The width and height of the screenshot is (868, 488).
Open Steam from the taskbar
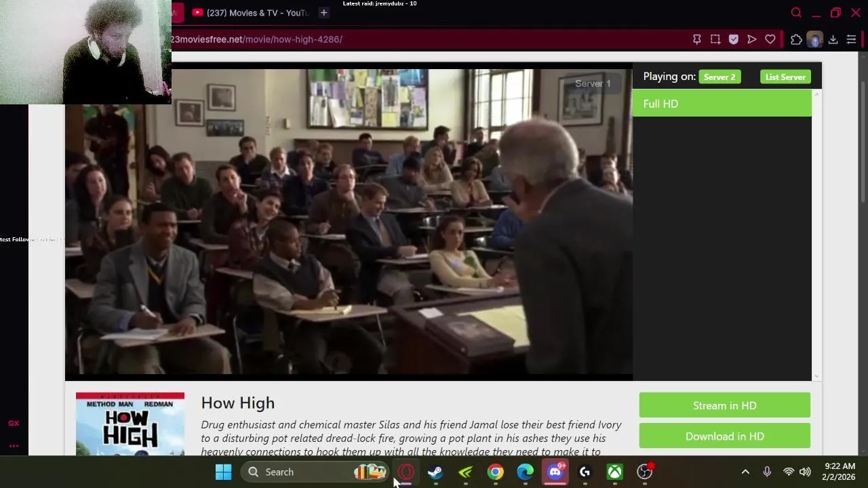pyautogui.click(x=435, y=472)
